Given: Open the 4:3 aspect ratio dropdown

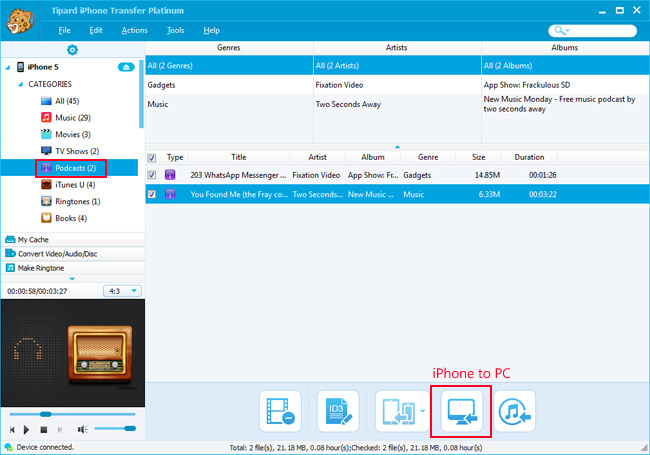Looking at the screenshot, I should (122, 291).
